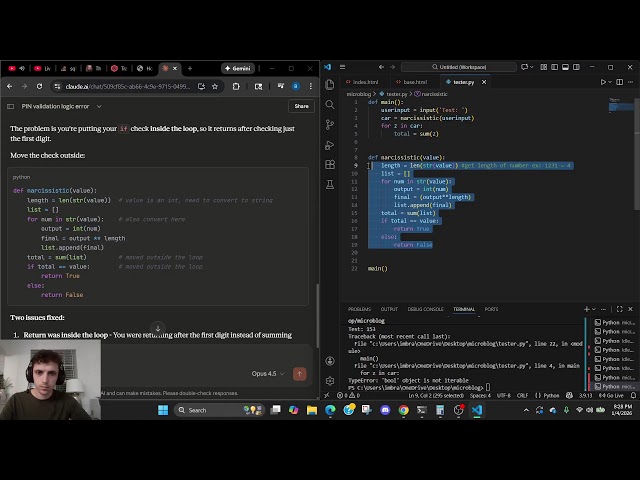This screenshot has width=640, height=480.
Task: Click the Share button in Claude chat
Action: (302, 106)
